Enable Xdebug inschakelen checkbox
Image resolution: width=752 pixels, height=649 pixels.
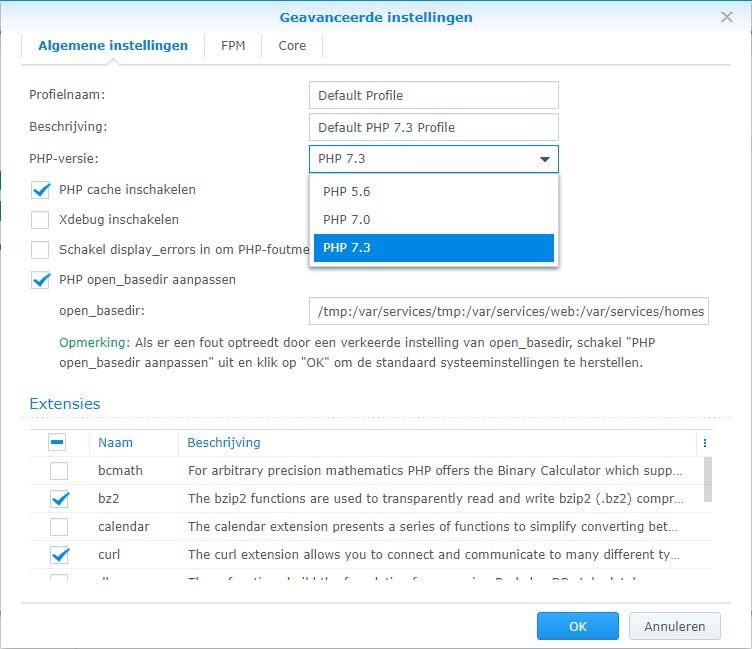click(41, 220)
